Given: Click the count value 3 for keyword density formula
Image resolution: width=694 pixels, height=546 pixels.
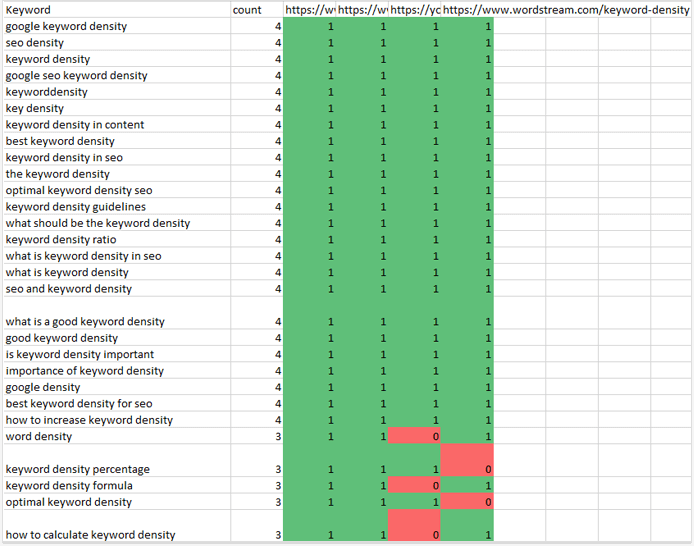Looking at the screenshot, I should [x=257, y=485].
